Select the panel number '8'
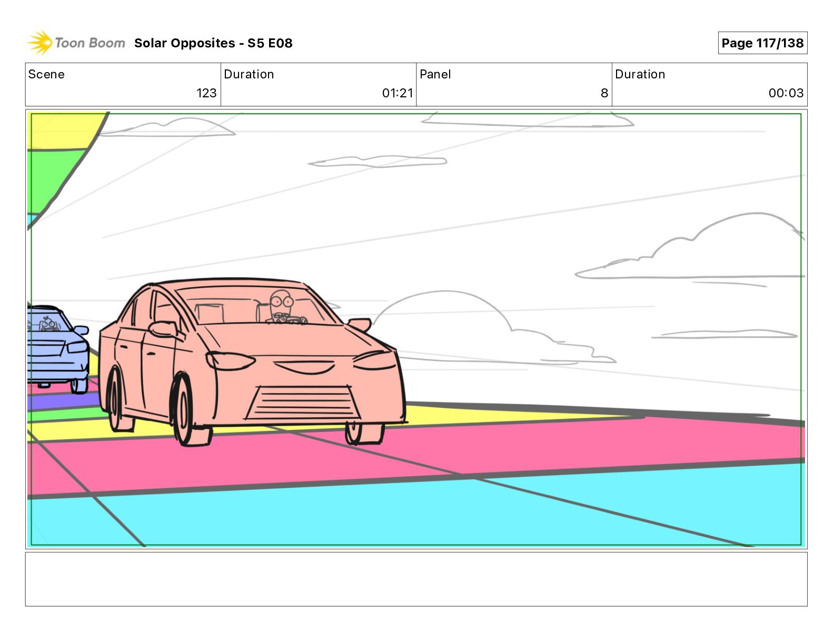Image resolution: width=834 pixels, height=644 pixels. [604, 93]
